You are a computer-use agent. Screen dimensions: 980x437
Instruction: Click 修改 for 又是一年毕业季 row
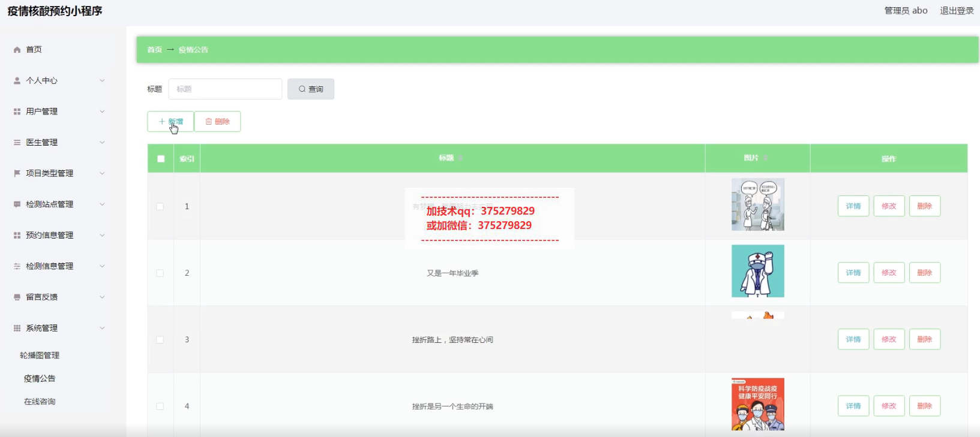[x=889, y=273]
